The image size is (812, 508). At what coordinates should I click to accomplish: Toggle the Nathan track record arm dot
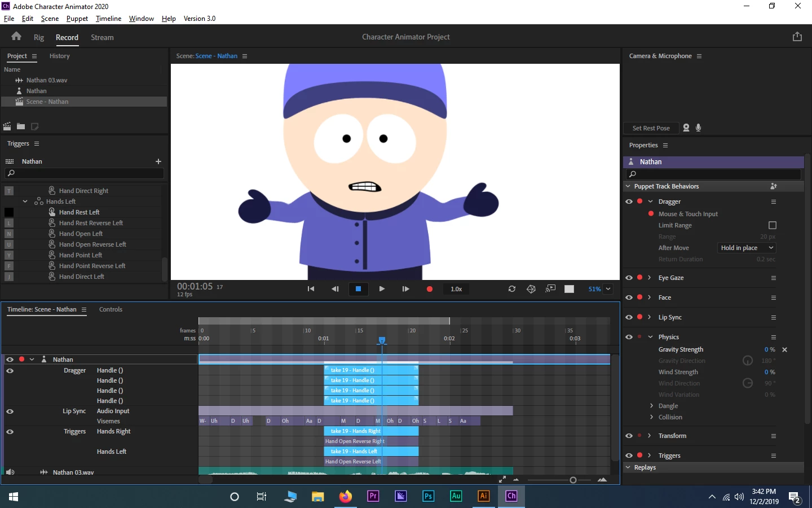[21, 360]
